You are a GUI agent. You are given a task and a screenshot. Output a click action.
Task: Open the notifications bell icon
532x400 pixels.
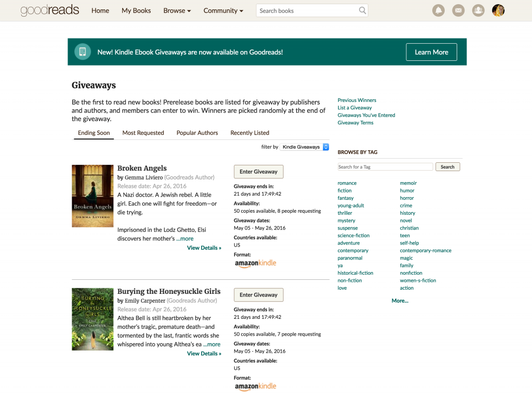[x=438, y=10]
